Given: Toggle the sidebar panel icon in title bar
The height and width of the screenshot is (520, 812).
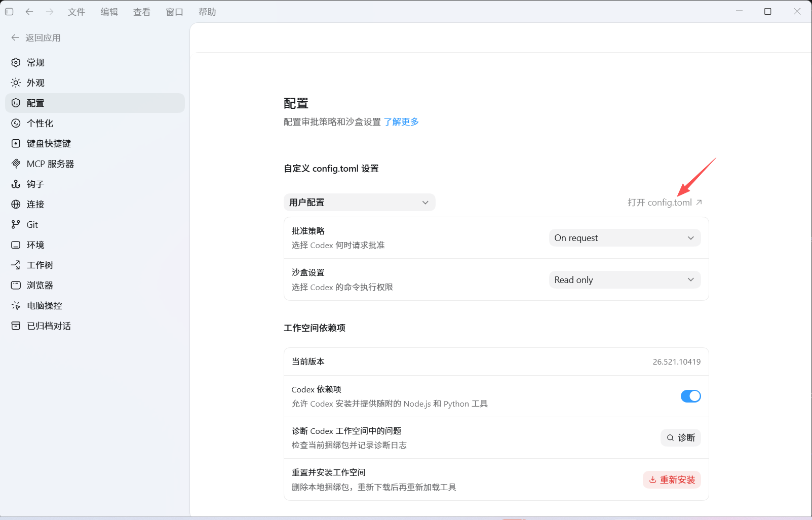Looking at the screenshot, I should coord(9,12).
